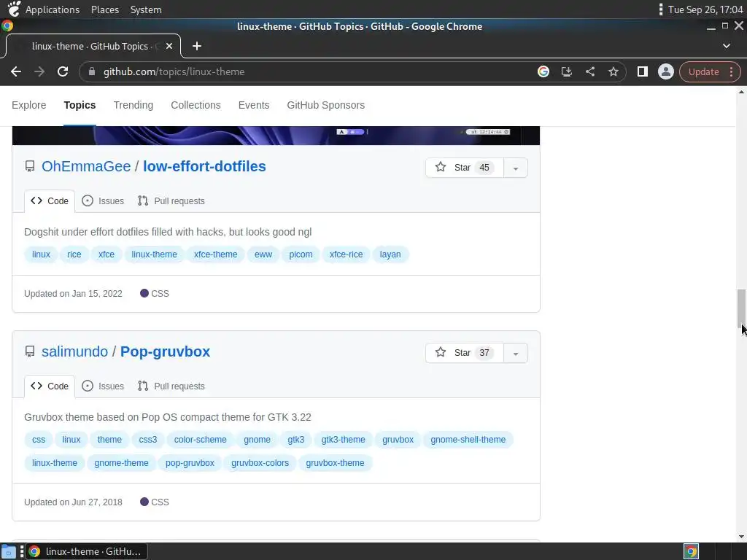Click the page vertical scrollbar thumb
Viewport: 747px width, 560px height.
[741, 307]
